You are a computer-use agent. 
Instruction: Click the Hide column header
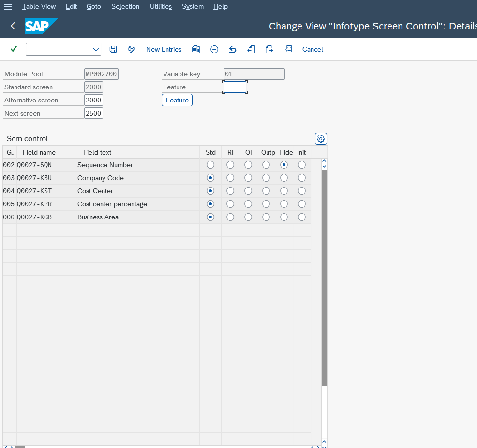(284, 153)
